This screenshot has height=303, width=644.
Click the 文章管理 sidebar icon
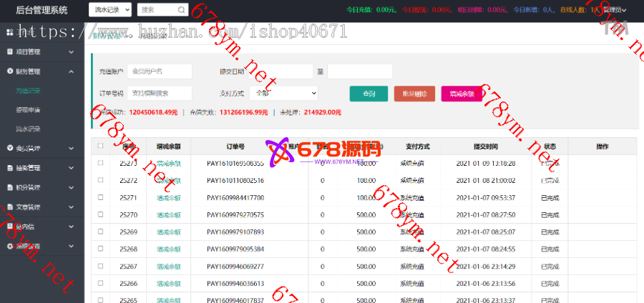(x=9, y=207)
